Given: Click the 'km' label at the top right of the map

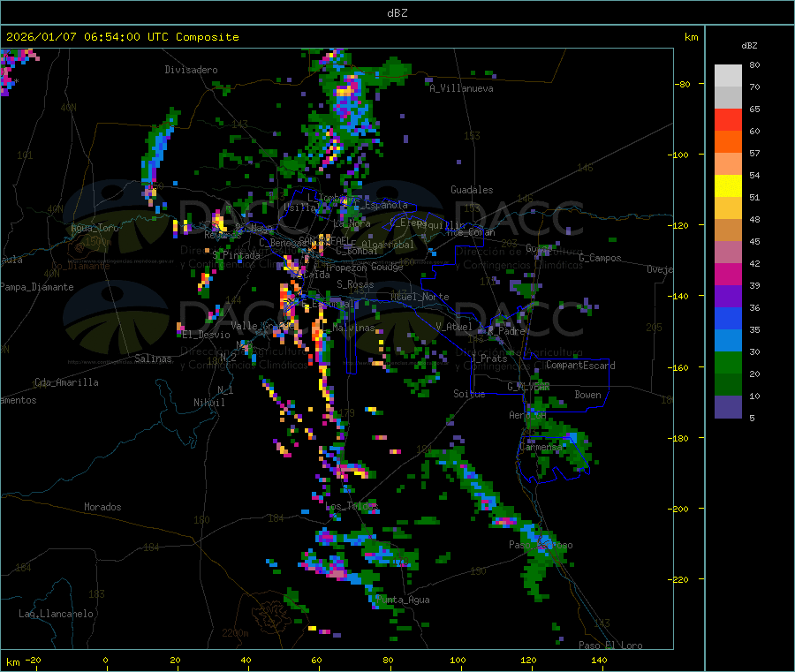Looking at the screenshot, I should pyautogui.click(x=692, y=37).
